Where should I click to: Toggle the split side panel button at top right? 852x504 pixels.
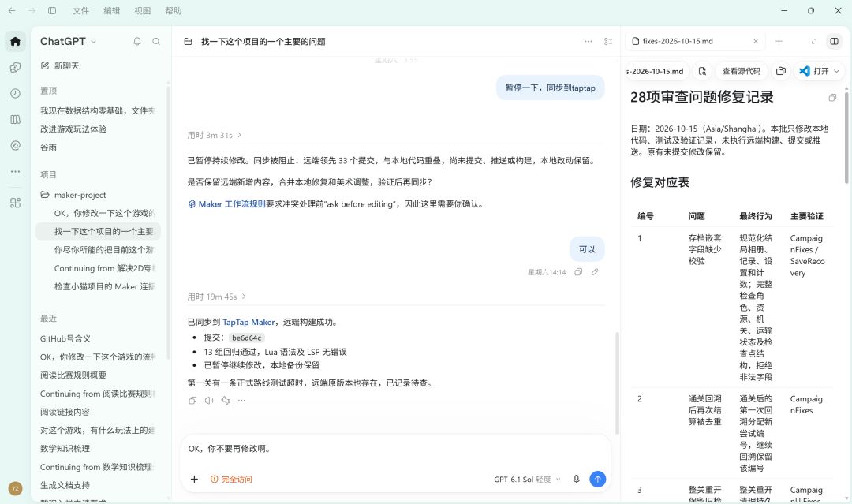click(x=834, y=41)
